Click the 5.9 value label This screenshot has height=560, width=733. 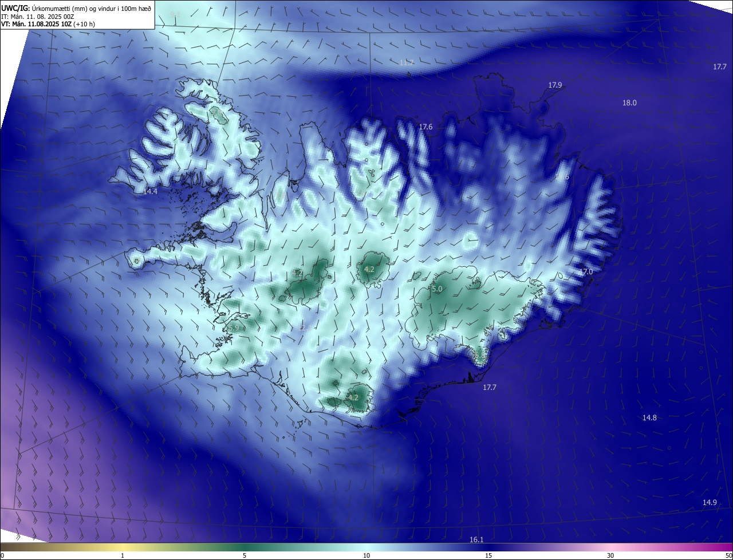234,328
